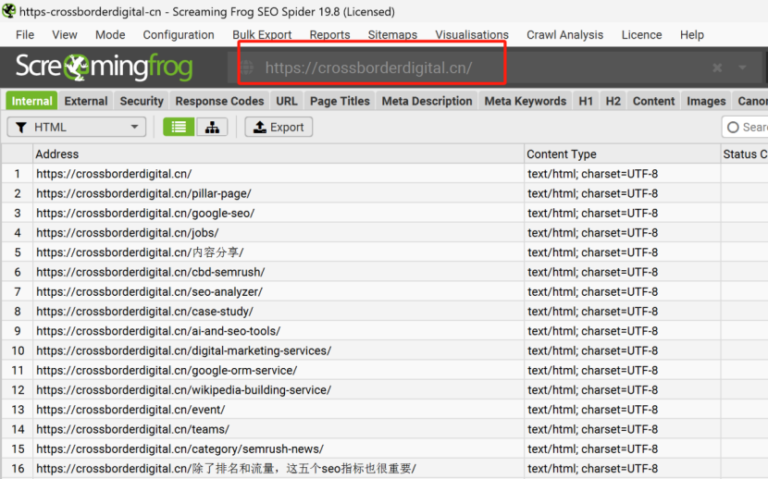
Task: Select the Meta Description tab
Action: pyautogui.click(x=427, y=101)
